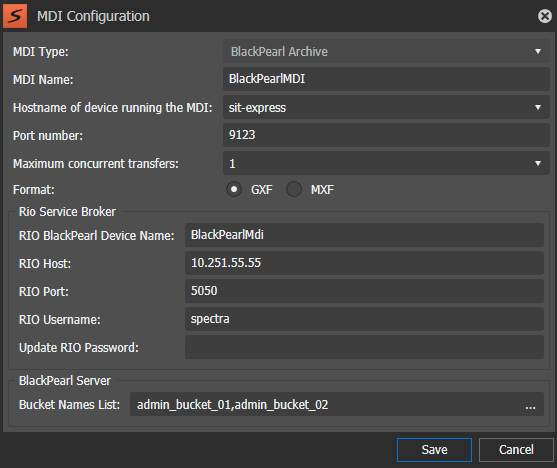This screenshot has width=557, height=468.
Task: Select the MXF format radio button
Action: (294, 189)
